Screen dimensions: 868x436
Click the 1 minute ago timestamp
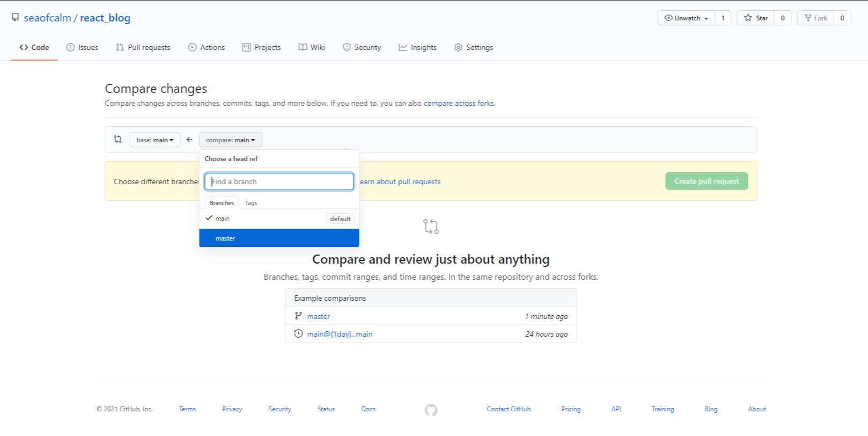(546, 316)
